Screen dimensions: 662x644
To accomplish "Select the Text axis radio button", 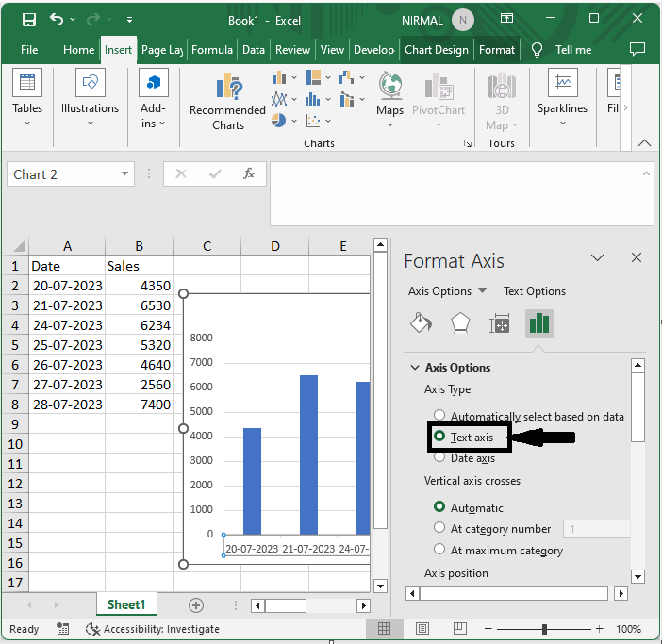I will click(439, 437).
